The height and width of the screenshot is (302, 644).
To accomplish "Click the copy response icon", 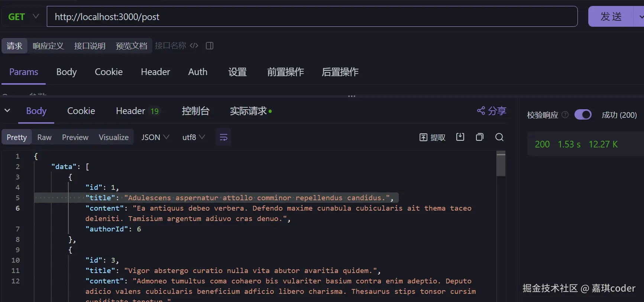I will 480,137.
